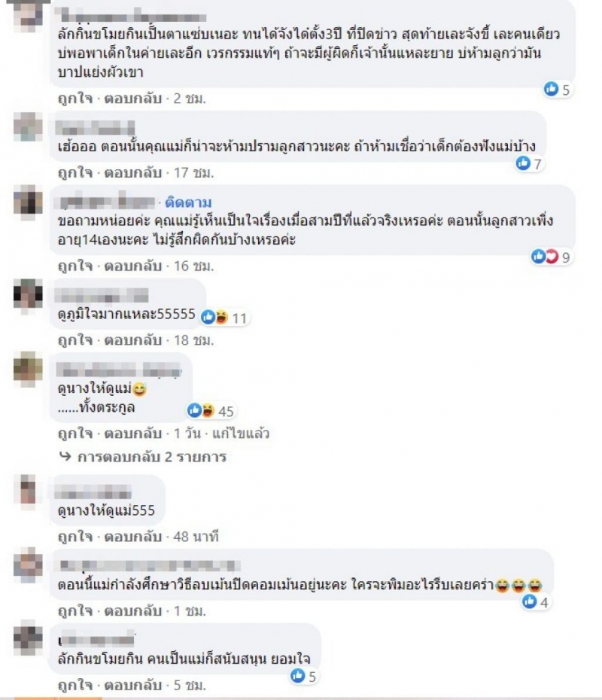Expand the 2 replies arrow (การตอบกลับ 2 รายการ)
The image size is (602, 700).
pos(143,457)
